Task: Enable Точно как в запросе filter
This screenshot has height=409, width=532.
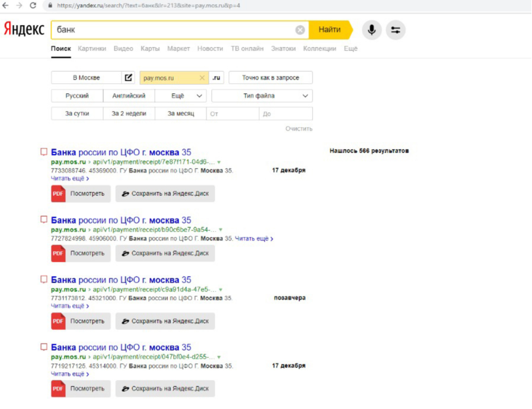Action: tap(270, 78)
